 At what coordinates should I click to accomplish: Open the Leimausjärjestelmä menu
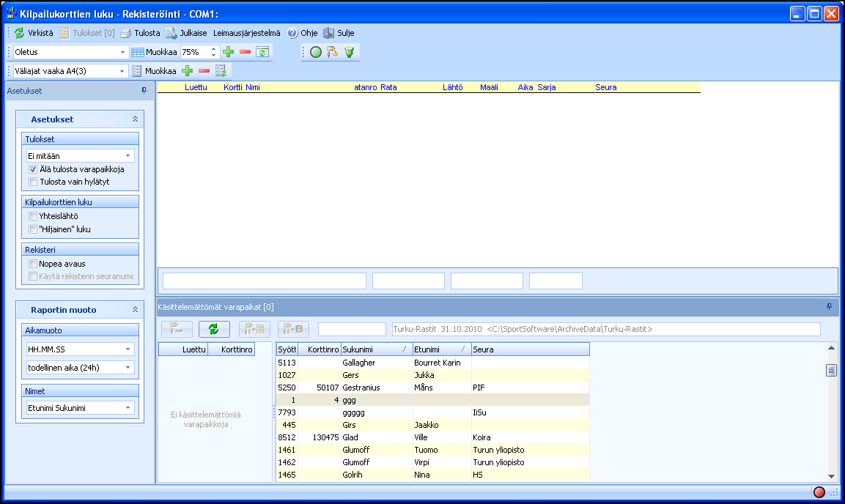(247, 33)
